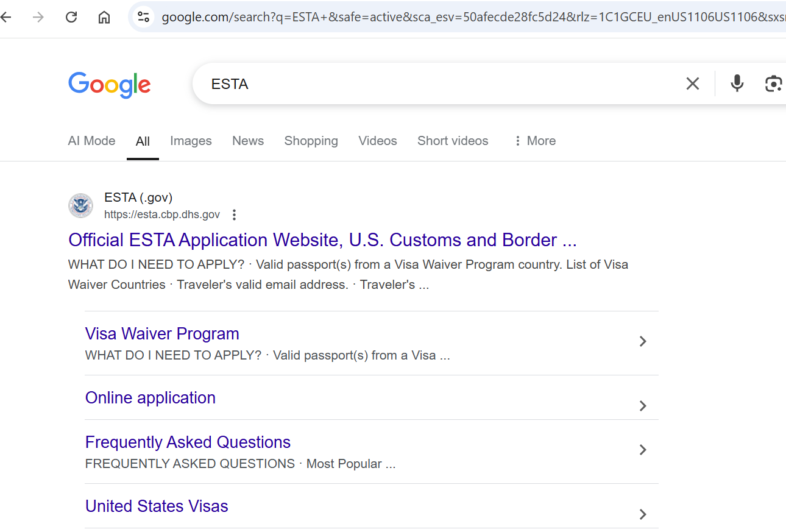Click the WHAT DO I NEED TO APPLY snippet text

[348, 275]
